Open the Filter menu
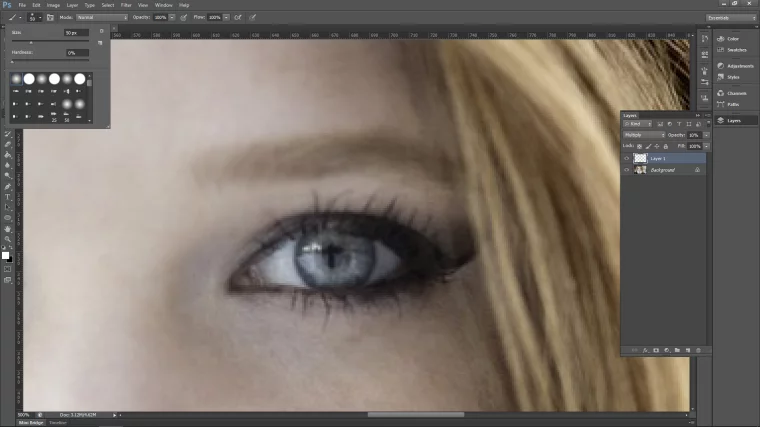 pos(126,5)
